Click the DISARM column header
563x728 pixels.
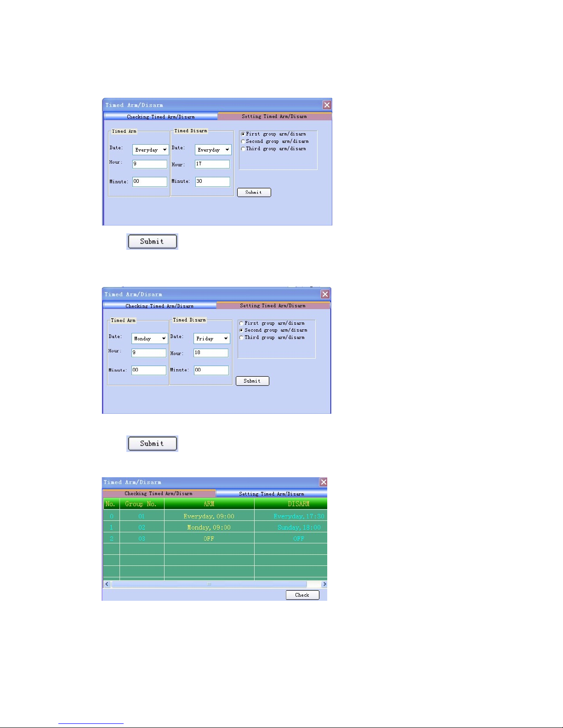pos(291,504)
